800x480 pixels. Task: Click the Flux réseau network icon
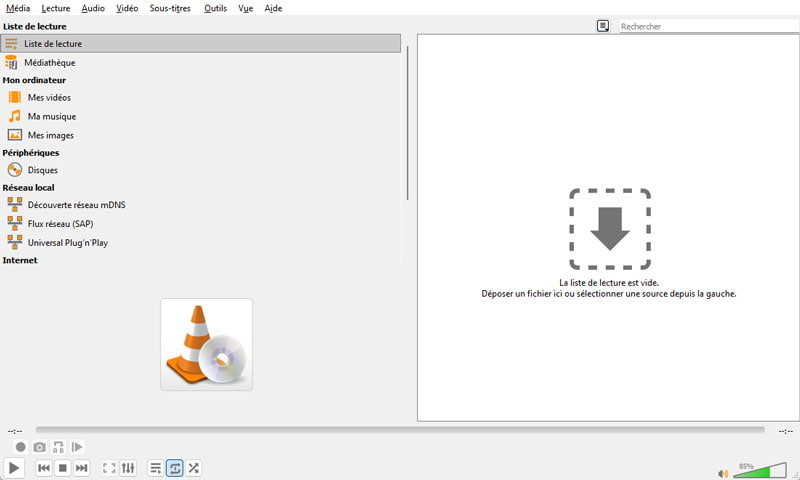coord(15,223)
